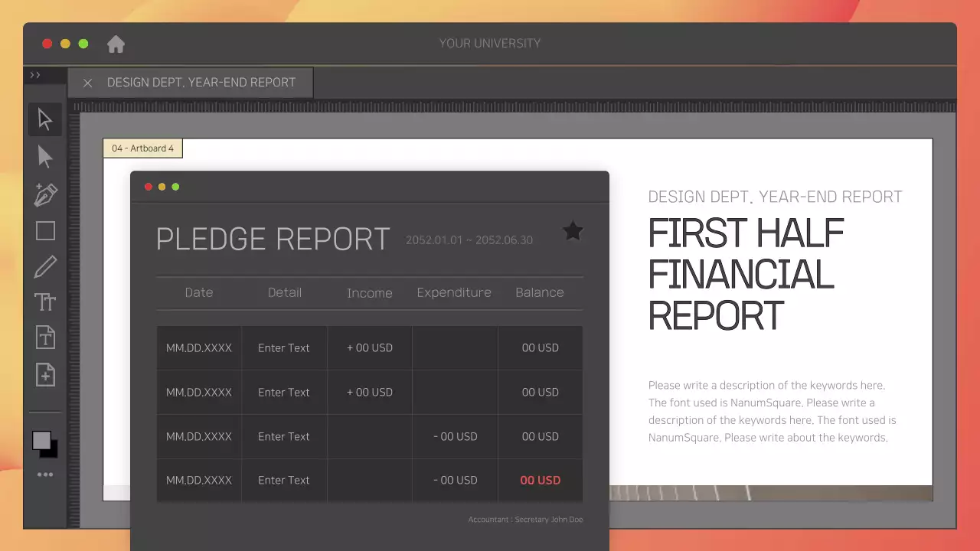Expand the toolbar with double chevron
This screenshot has width=980, height=551.
coord(35,75)
